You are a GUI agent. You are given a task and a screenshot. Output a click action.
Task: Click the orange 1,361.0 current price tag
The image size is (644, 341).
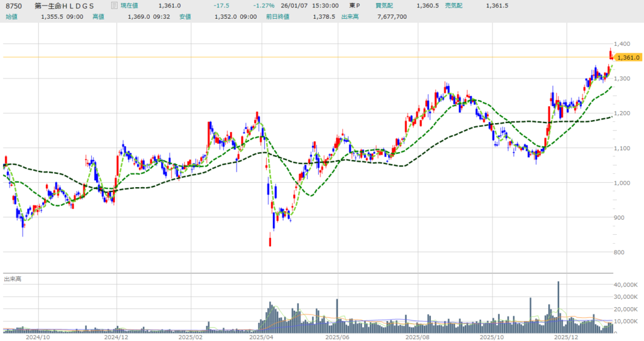tap(628, 57)
